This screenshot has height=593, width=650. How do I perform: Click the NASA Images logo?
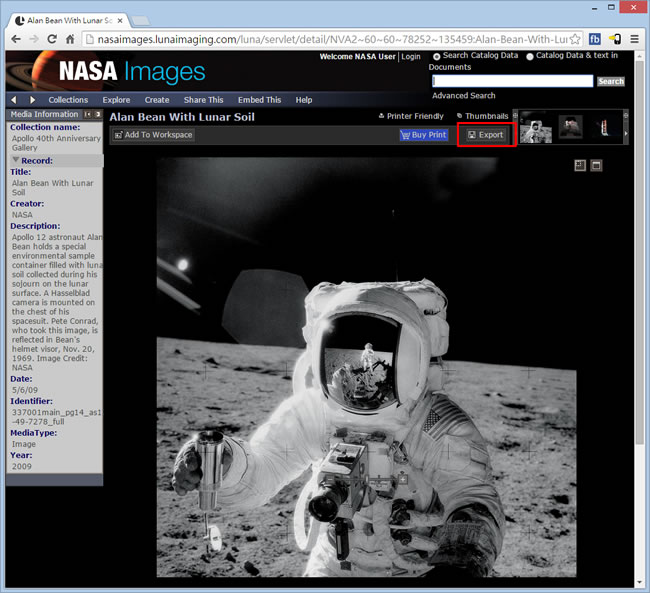point(132,71)
